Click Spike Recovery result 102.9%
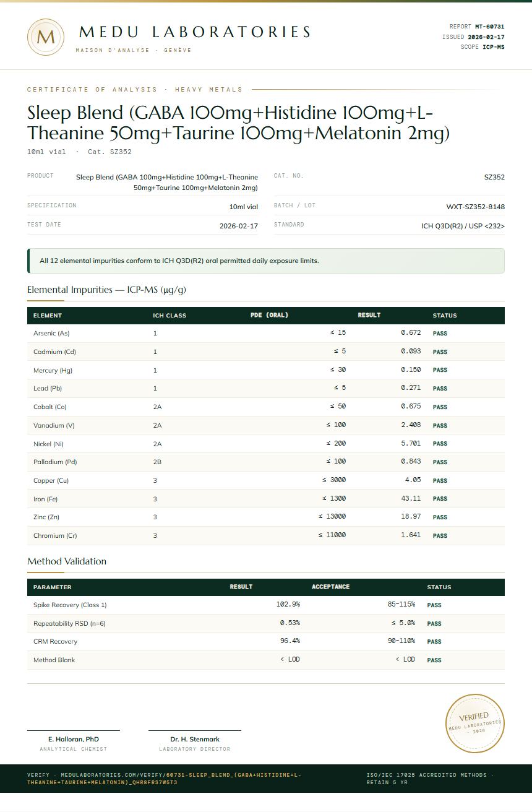The image size is (532, 812). pyautogui.click(x=288, y=604)
